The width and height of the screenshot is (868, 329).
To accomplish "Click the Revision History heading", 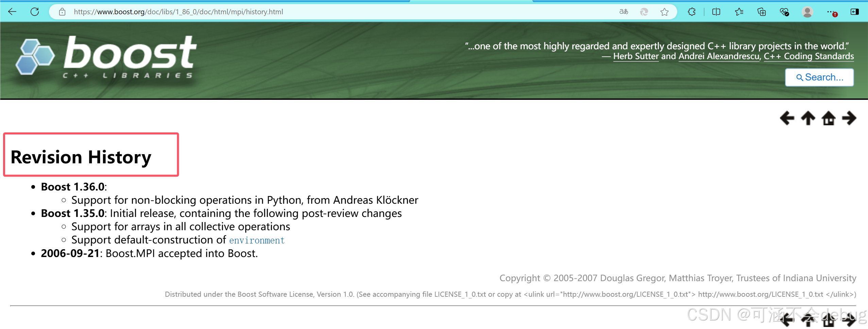I will 81,157.
